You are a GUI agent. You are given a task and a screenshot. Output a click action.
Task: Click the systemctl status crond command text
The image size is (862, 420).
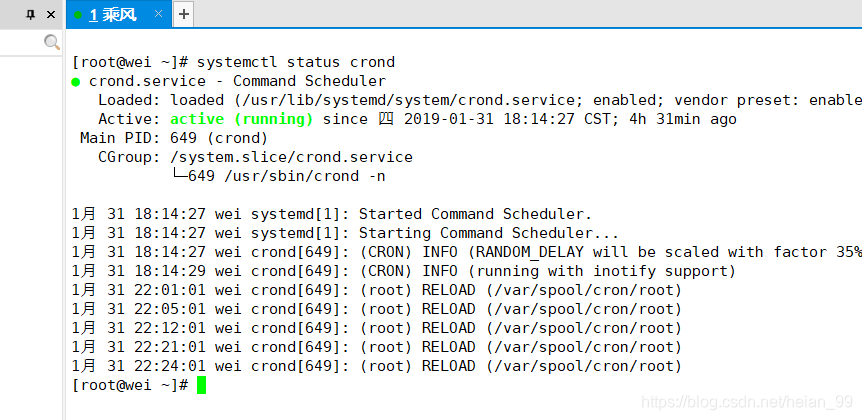(296, 62)
